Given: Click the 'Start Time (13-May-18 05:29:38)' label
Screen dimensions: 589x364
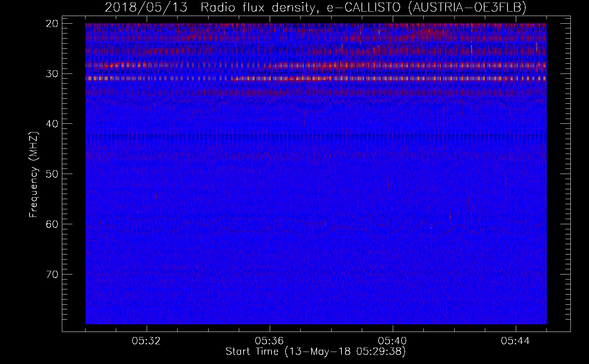Looking at the screenshot, I should pyautogui.click(x=316, y=352).
